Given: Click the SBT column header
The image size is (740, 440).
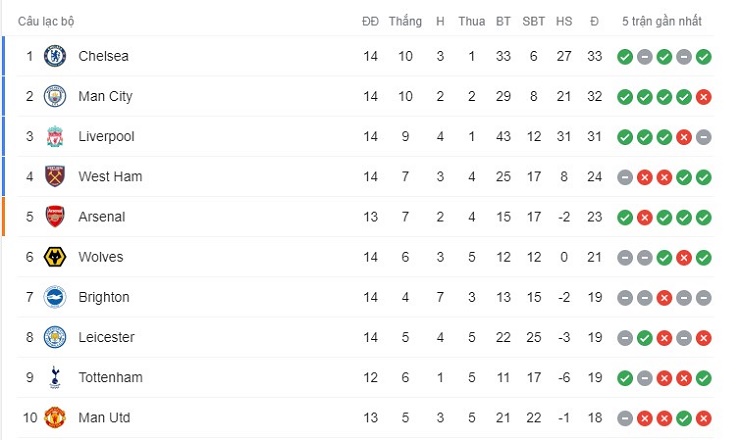Looking at the screenshot, I should coord(534,21).
